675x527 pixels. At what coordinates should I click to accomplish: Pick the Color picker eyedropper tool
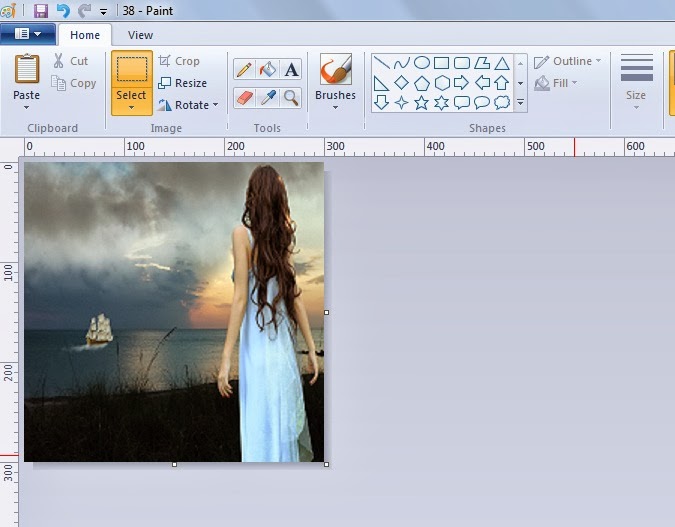click(268, 98)
